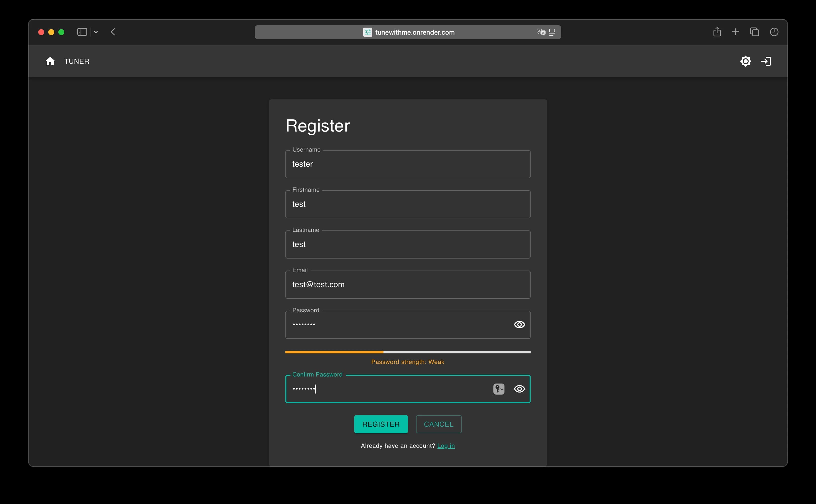Click inside the Email input field
Viewport: 816px width, 504px height.
click(x=408, y=284)
